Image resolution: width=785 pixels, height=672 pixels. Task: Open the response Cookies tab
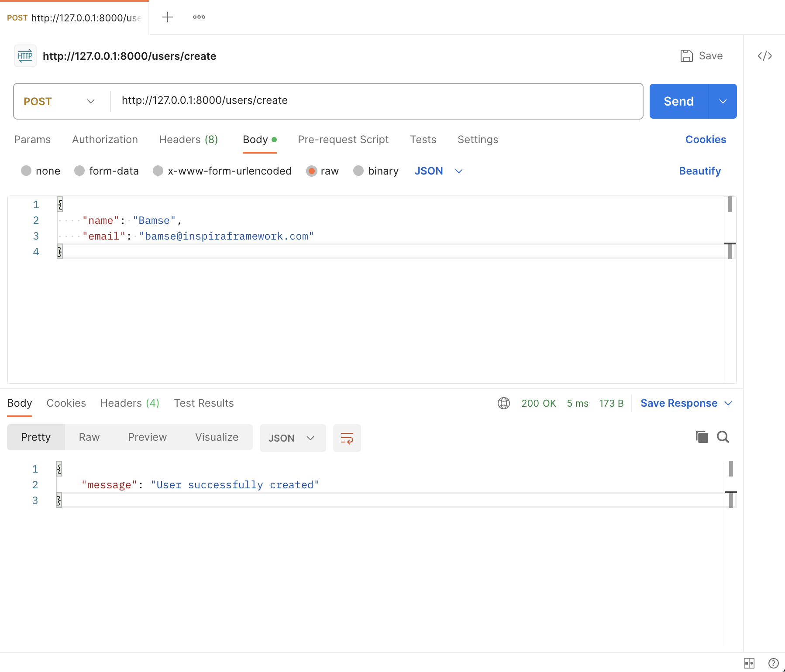pos(66,403)
